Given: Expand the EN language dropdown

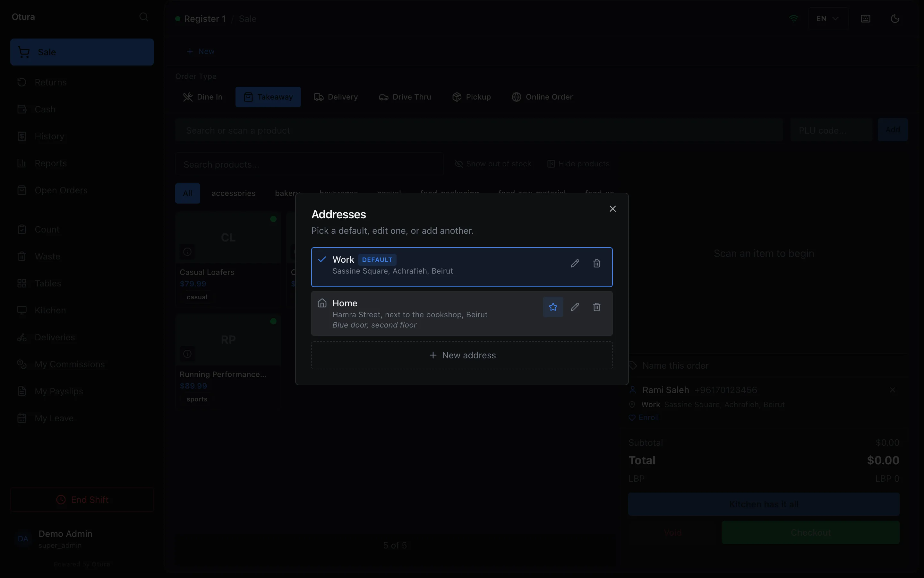Looking at the screenshot, I should [827, 19].
